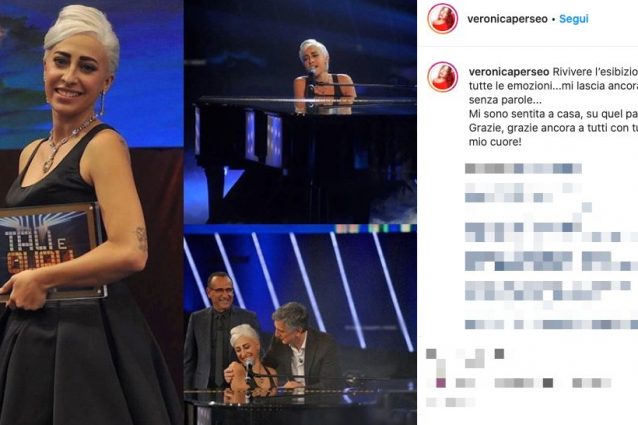The height and width of the screenshot is (425, 638).
Task: Click the 'Mi sono sentita a casa' line
Action: (553, 113)
